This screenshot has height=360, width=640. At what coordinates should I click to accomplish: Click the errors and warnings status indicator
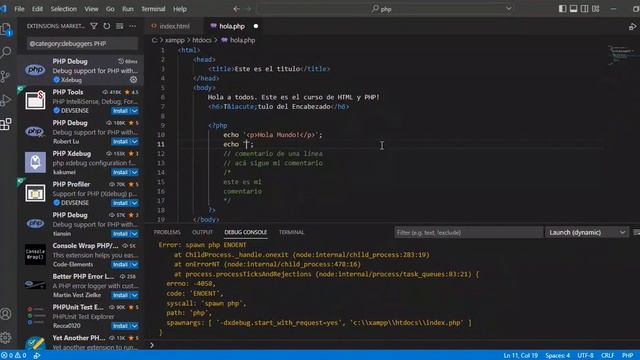pos(13,356)
